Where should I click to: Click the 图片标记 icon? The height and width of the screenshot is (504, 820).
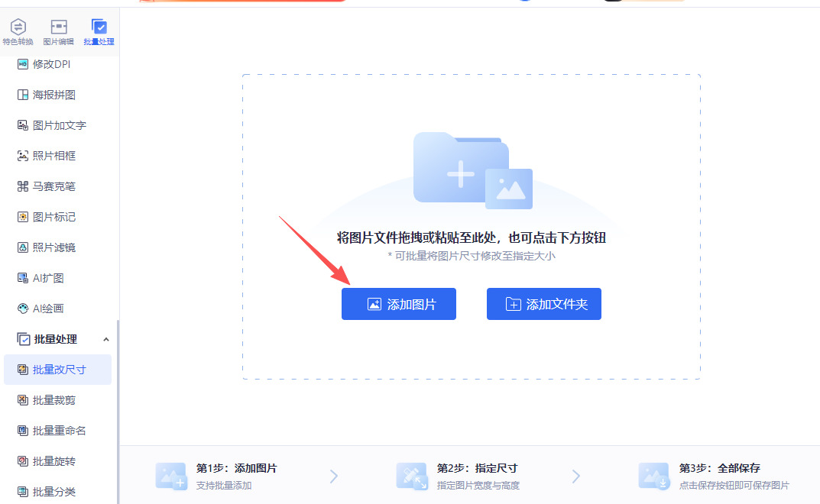(22, 217)
